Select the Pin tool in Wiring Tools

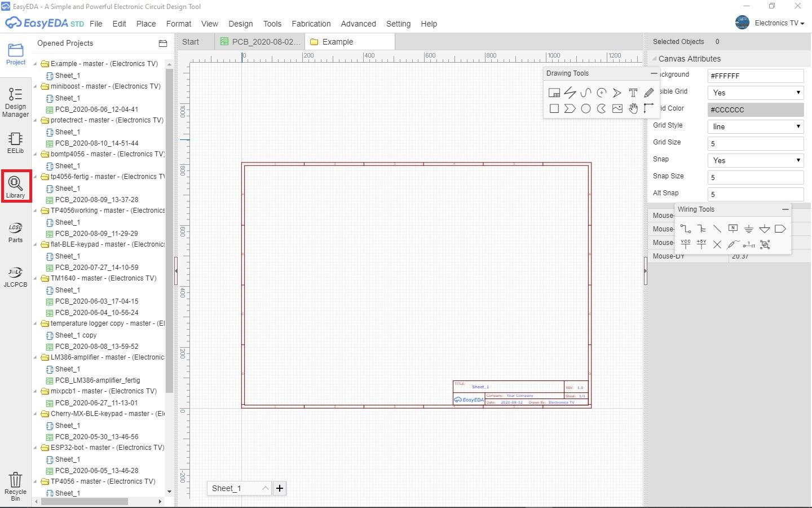click(749, 244)
